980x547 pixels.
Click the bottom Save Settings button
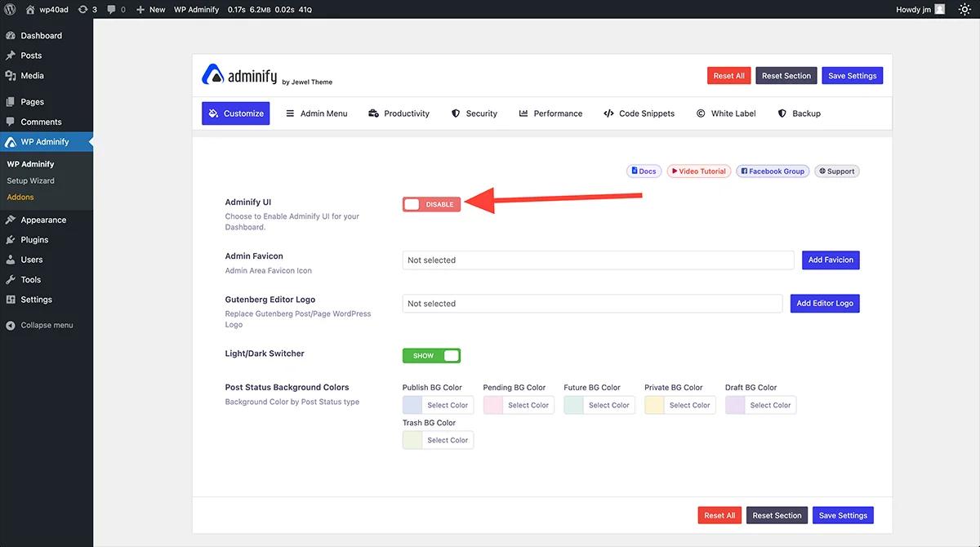click(843, 515)
